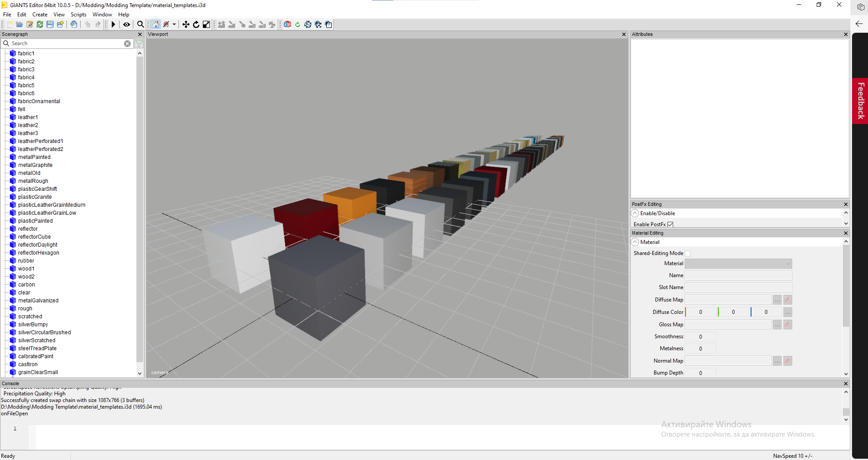
Task: Collapse the Enable/Disable section
Action: (635, 213)
